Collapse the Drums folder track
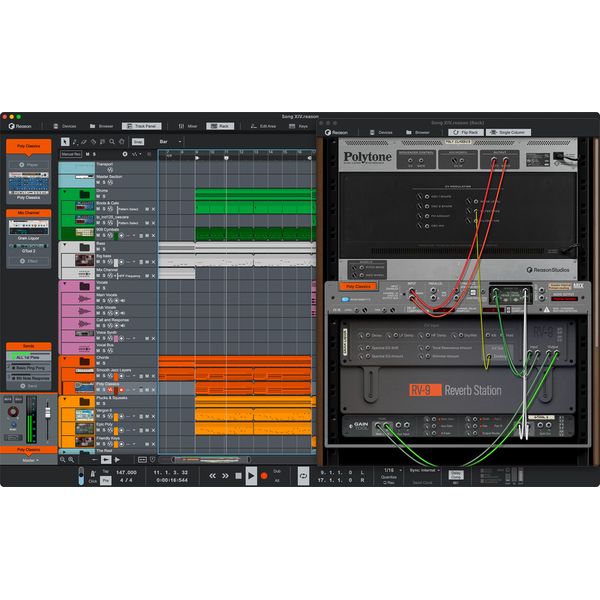This screenshot has height=600, width=600. coord(65,191)
